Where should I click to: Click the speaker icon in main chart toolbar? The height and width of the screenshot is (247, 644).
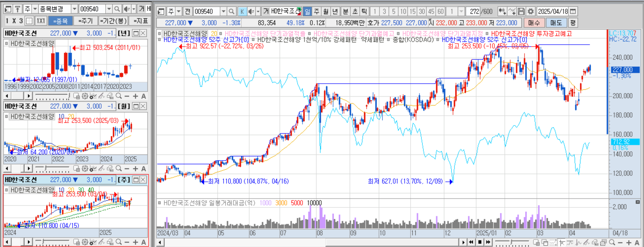[251, 12]
